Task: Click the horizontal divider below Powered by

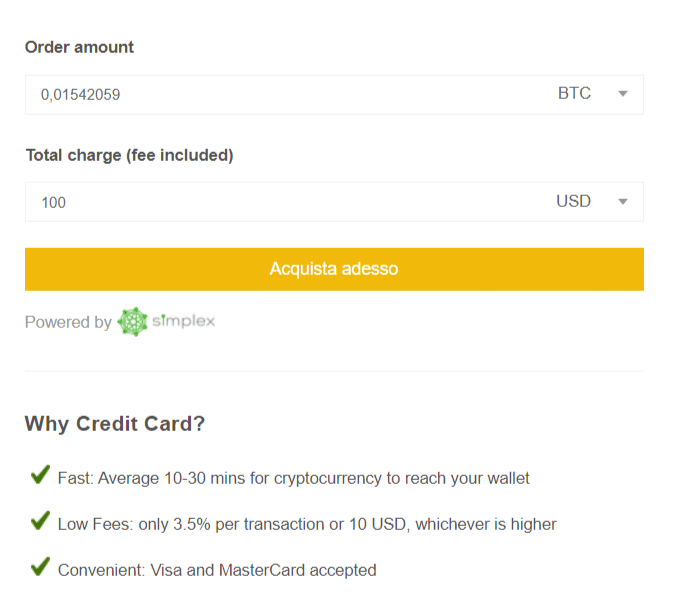Action: coord(334,371)
